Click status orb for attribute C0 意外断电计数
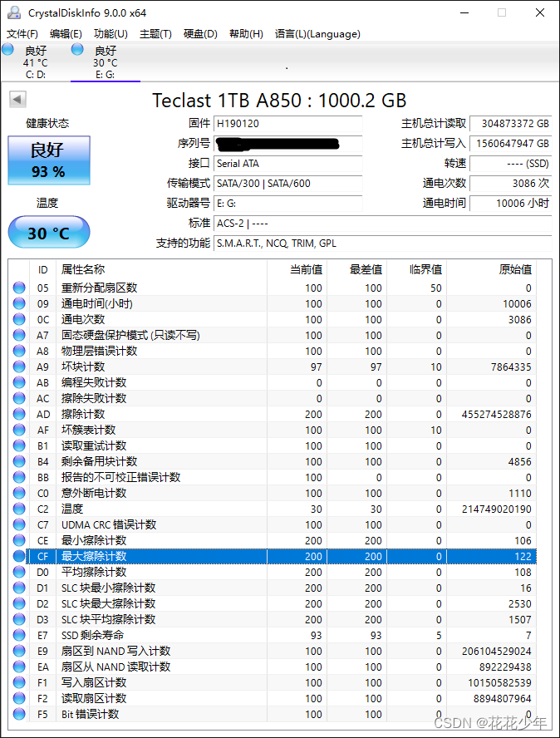Image resolution: width=560 pixels, height=738 pixels. pyautogui.click(x=19, y=493)
